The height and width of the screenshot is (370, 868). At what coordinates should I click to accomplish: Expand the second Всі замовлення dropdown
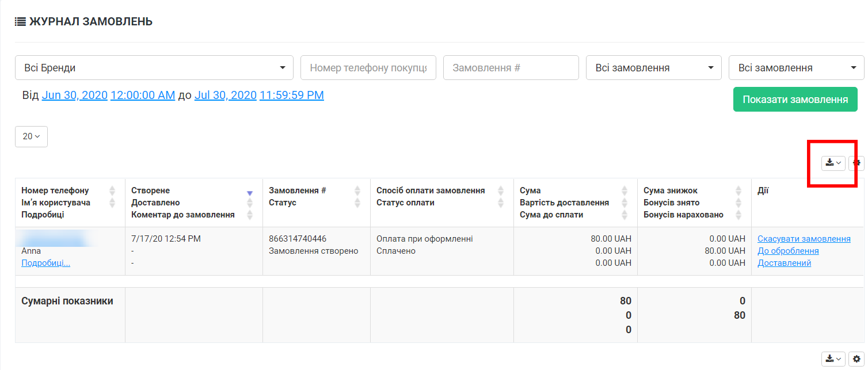[x=796, y=68]
